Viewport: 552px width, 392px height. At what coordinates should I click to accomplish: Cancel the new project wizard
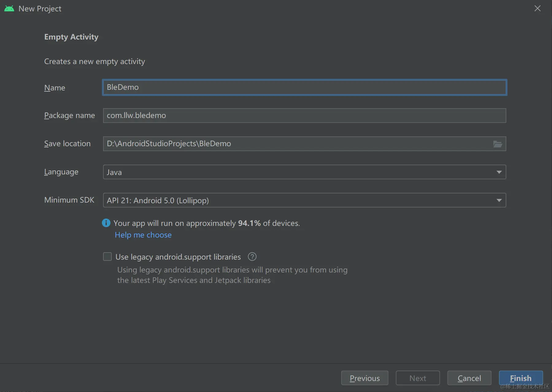tap(469, 378)
